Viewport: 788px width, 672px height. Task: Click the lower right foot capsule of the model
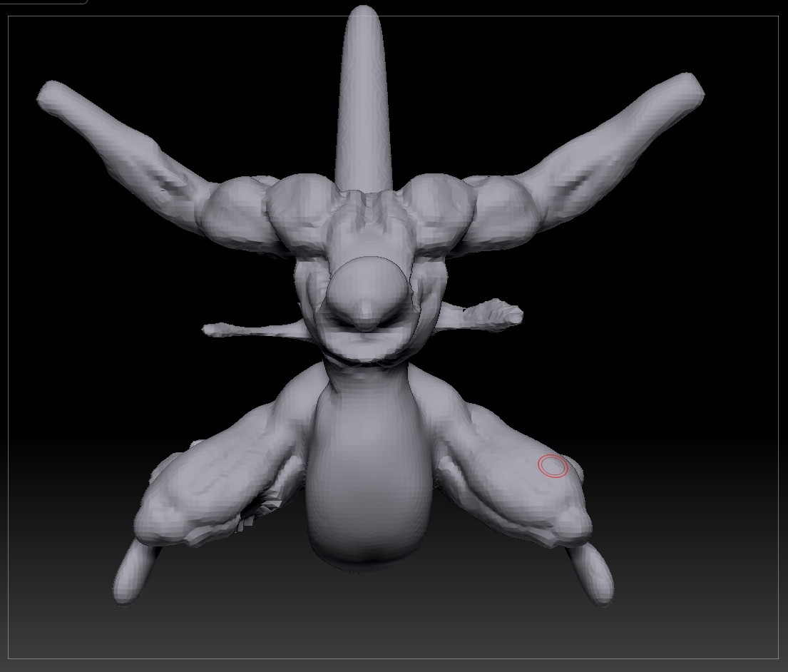tap(593, 574)
